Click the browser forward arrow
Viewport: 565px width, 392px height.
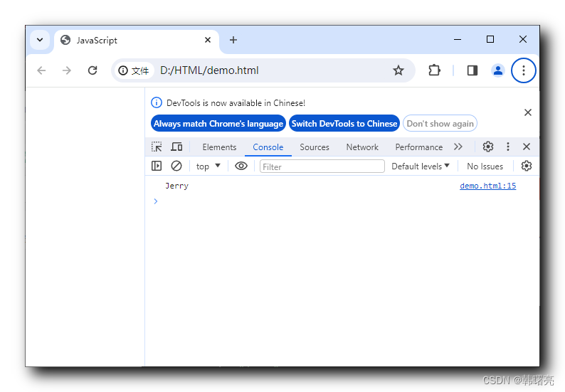(x=67, y=70)
